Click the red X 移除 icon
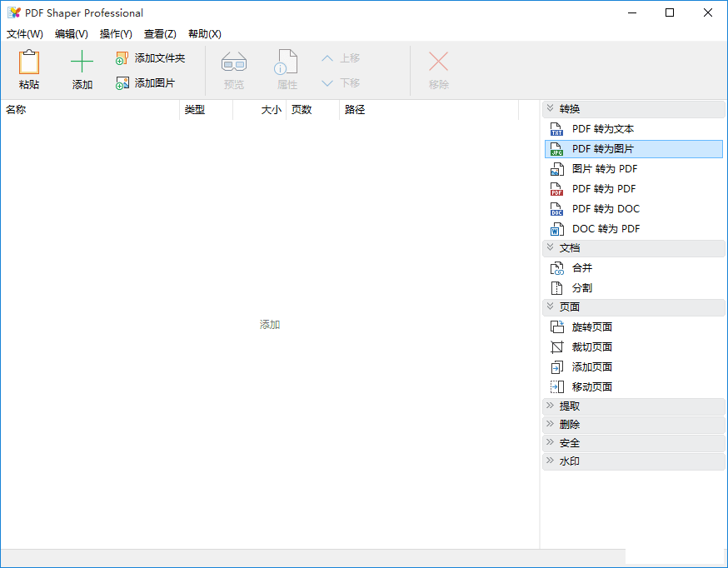 click(x=438, y=62)
